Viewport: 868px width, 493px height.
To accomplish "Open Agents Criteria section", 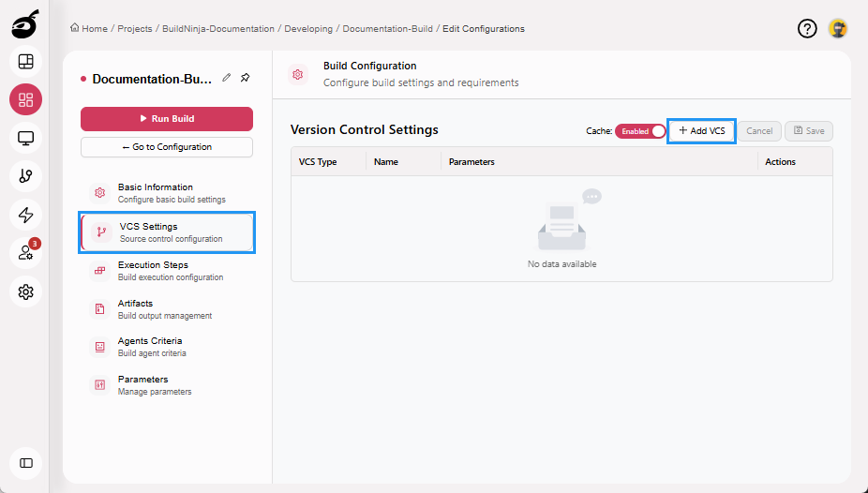I will [167, 347].
